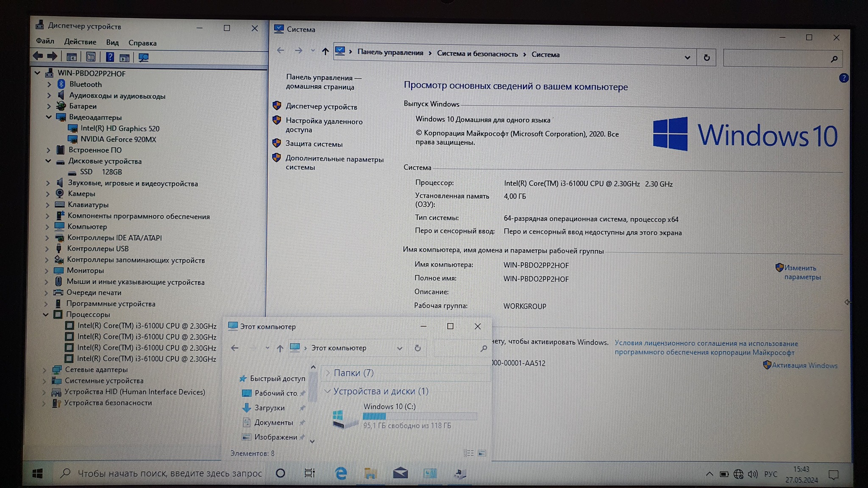Open the Справка menu

pyautogui.click(x=142, y=43)
